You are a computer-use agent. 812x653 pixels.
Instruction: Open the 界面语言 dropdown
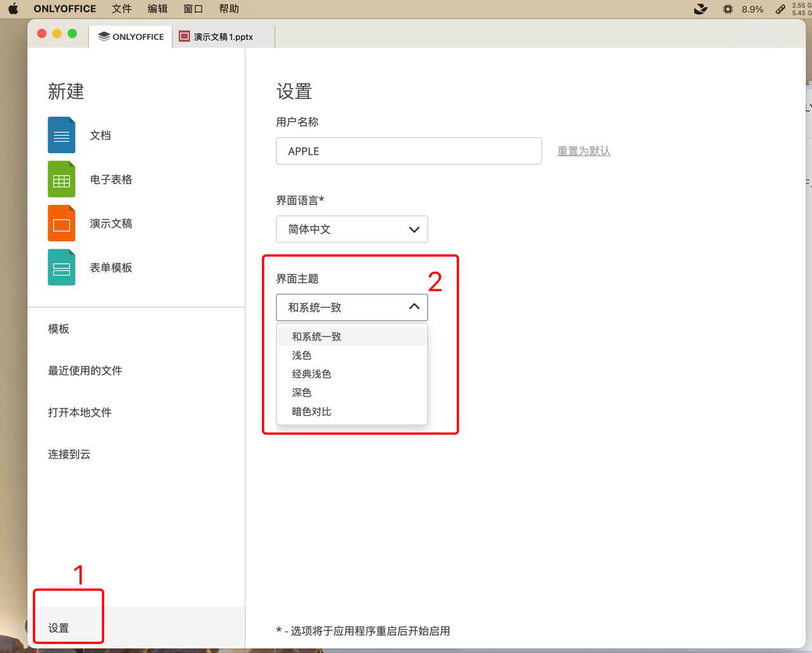(352, 229)
